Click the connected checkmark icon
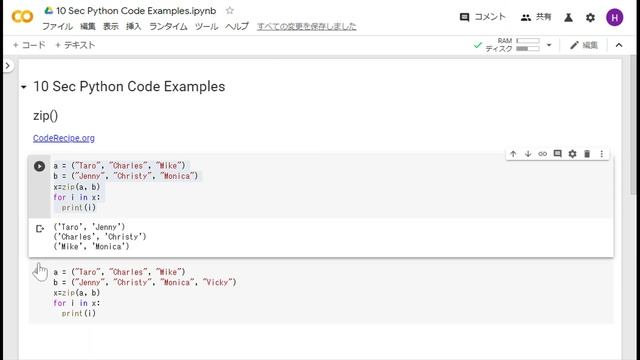The image size is (640, 360). pyautogui.click(x=477, y=45)
